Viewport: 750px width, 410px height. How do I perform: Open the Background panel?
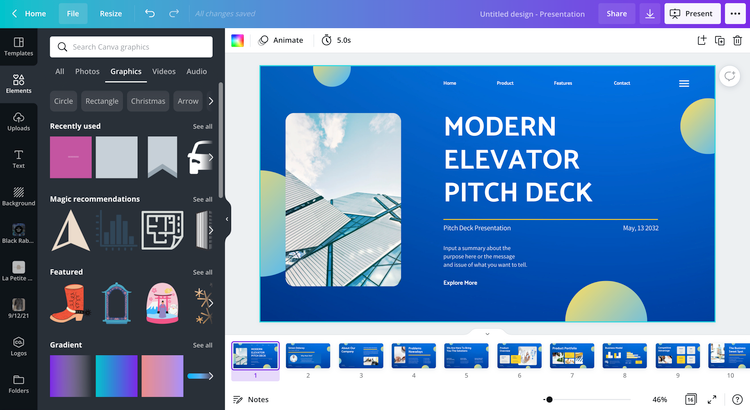pyautogui.click(x=18, y=197)
